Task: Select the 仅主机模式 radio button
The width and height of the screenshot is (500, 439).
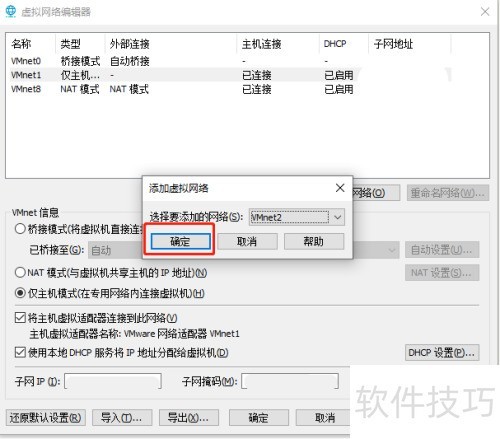Action: click(20, 293)
